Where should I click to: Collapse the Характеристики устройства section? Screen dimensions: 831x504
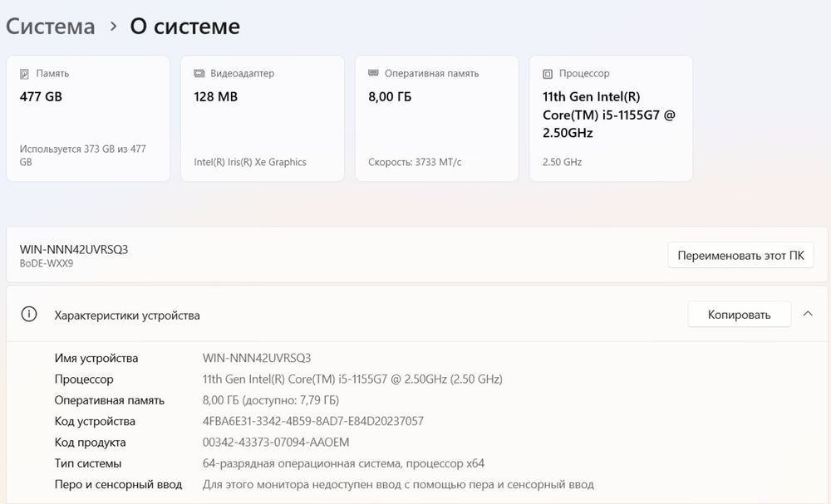pyautogui.click(x=808, y=314)
